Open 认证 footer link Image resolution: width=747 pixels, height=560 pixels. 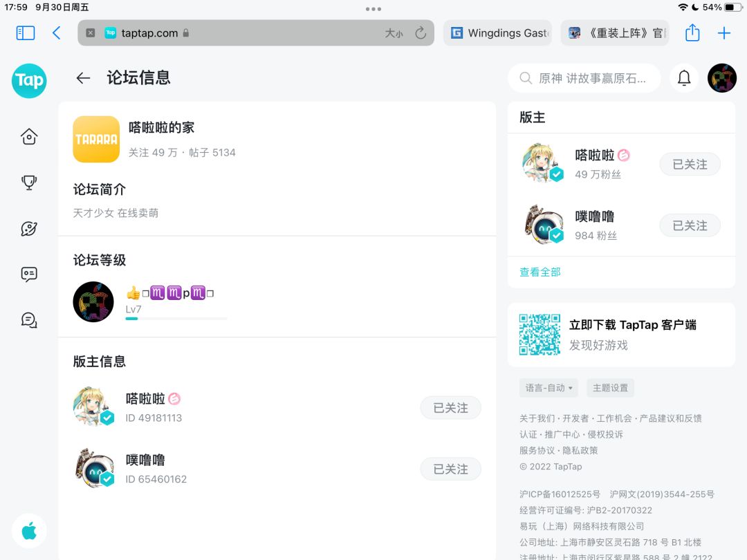(528, 434)
